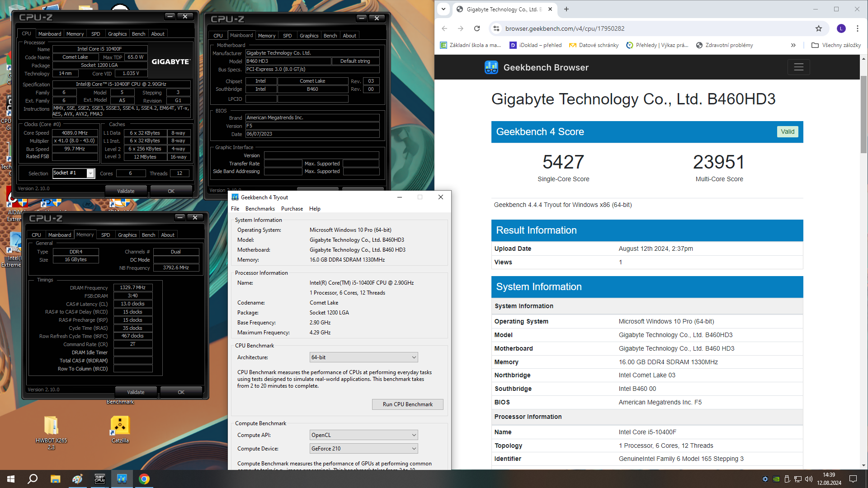Expand Geekbench Browser hamburger menu
The image size is (868, 488).
click(799, 67)
